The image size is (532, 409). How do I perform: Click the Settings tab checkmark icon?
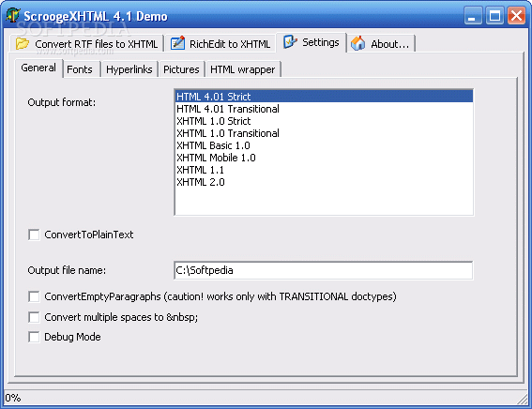coord(290,41)
